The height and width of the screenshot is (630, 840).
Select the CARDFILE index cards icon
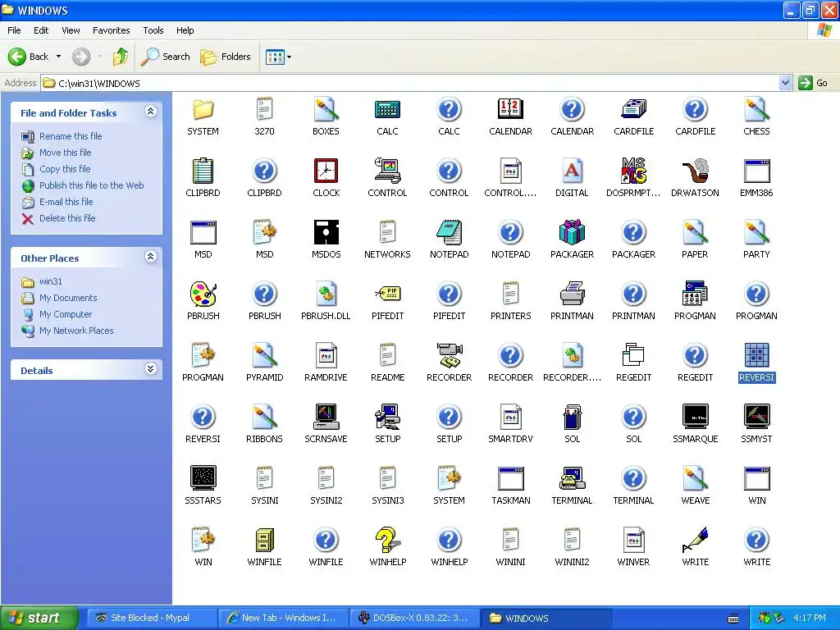[633, 110]
